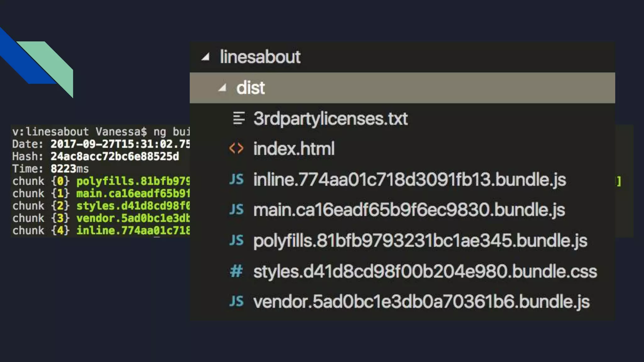
Task: Open styles.d41d8cd98f00b204e980.bundle.css file
Action: [425, 271]
